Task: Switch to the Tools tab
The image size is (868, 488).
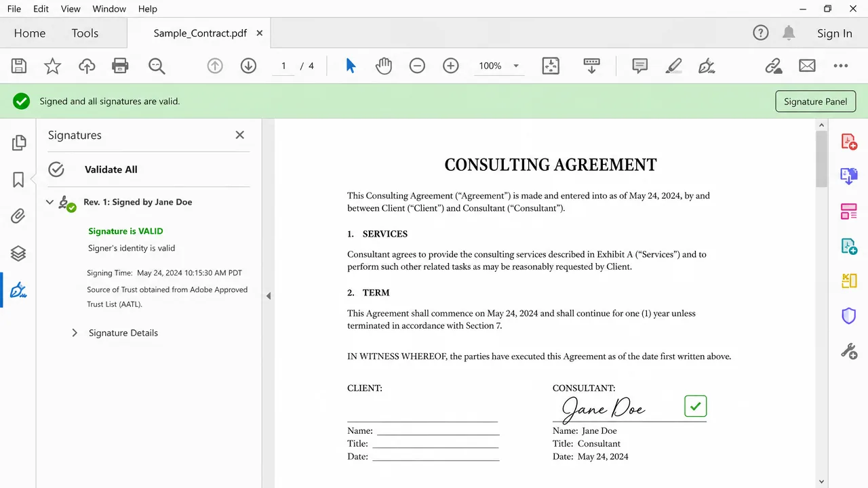Action: (85, 33)
